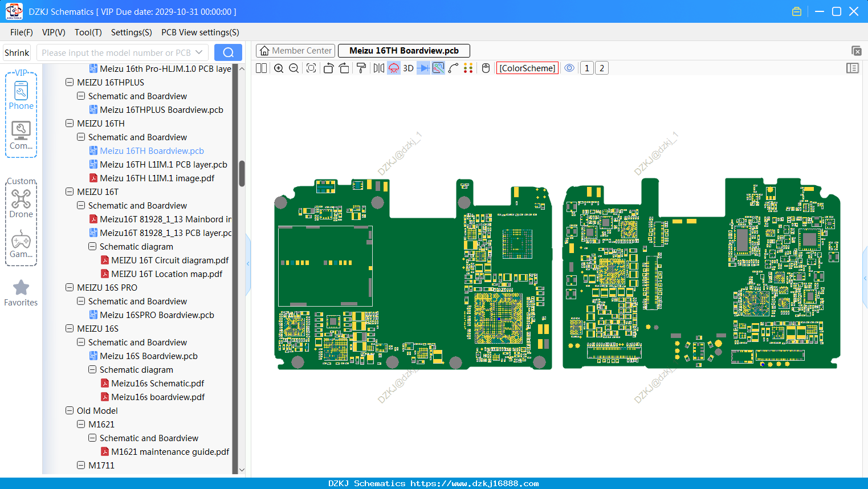Toggle 3D view mode
The width and height of the screenshot is (868, 489).
point(408,68)
